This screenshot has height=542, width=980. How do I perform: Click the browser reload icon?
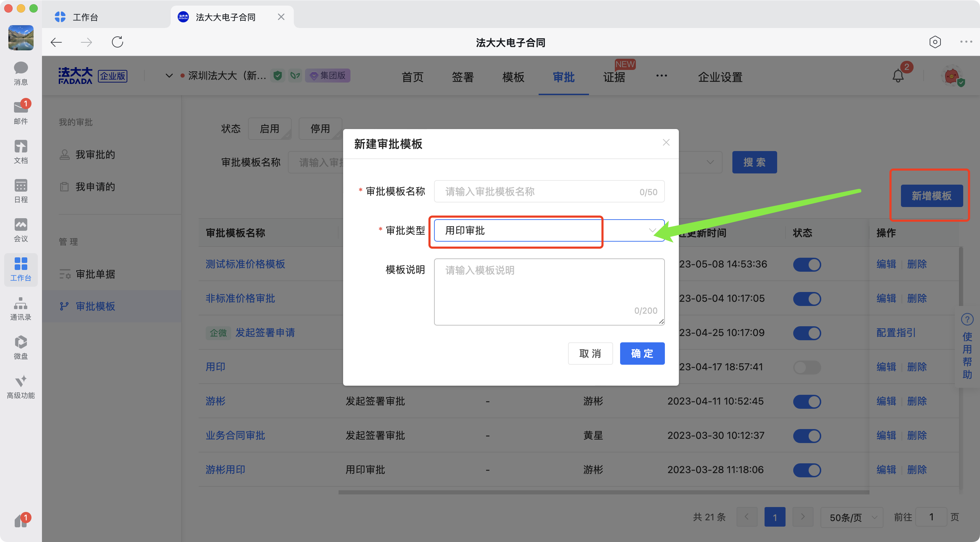click(x=117, y=42)
